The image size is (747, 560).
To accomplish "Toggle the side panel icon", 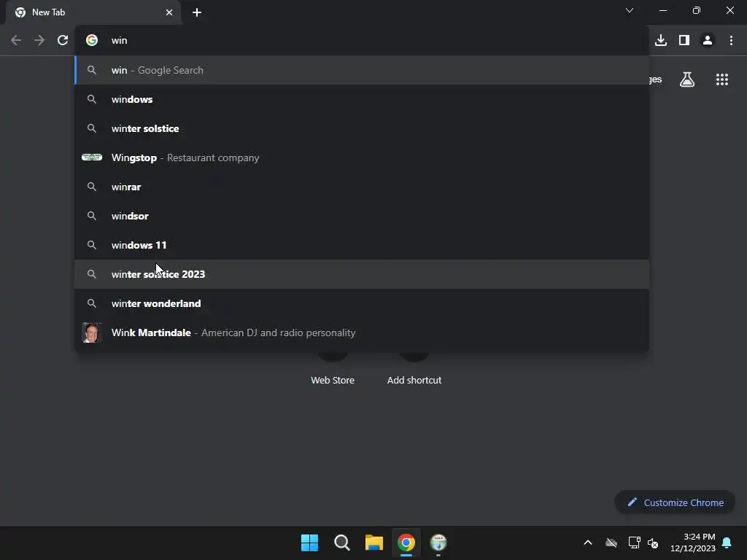I will 684,41.
